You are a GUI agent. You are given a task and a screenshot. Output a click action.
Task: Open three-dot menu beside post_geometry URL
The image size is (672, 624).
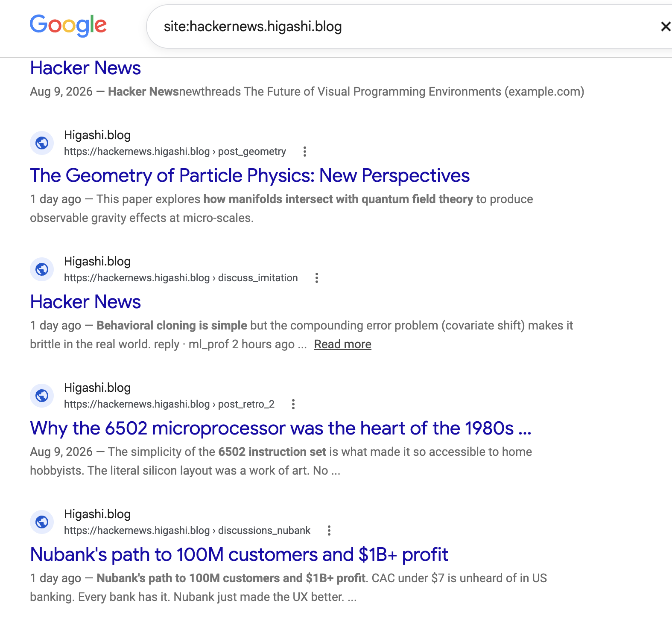(x=305, y=152)
